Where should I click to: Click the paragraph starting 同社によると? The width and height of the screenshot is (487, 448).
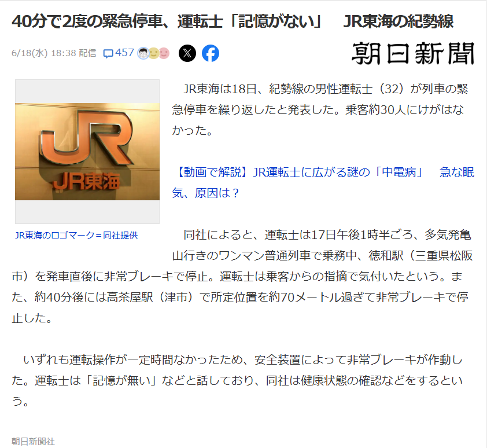(242, 276)
